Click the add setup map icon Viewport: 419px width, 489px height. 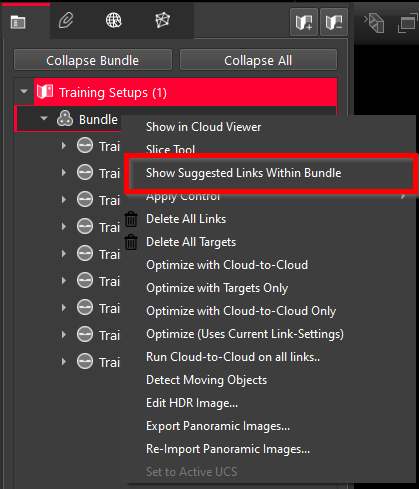click(x=304, y=22)
